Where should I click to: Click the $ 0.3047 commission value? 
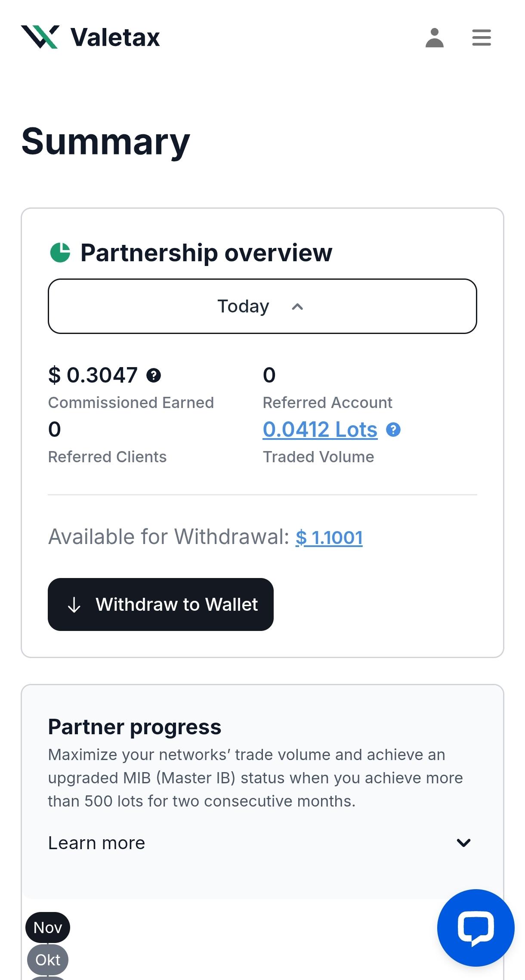[x=93, y=375]
